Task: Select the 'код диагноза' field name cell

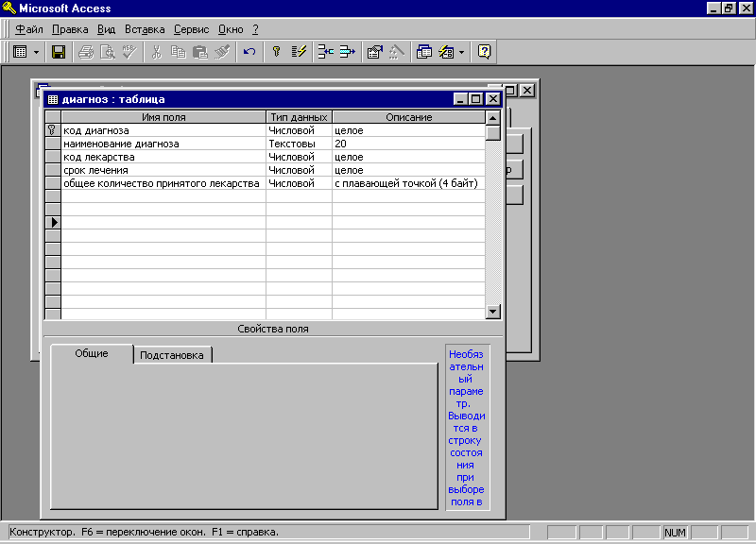Action: pyautogui.click(x=163, y=130)
